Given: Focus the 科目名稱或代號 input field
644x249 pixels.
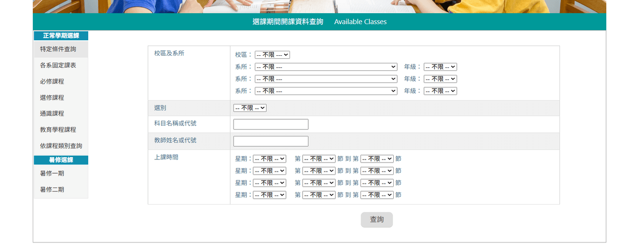Looking at the screenshot, I should (271, 124).
